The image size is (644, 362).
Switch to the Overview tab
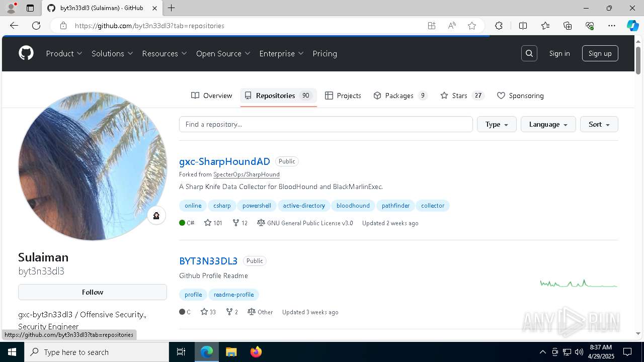coord(212,96)
